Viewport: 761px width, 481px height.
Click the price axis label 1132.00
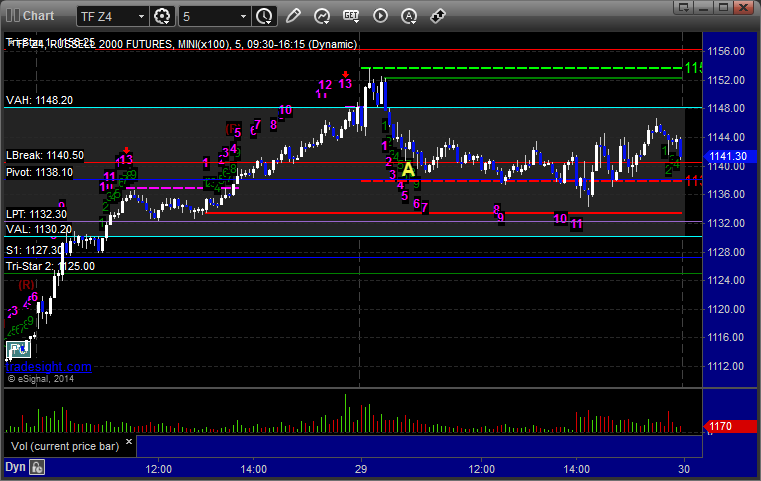[726, 223]
